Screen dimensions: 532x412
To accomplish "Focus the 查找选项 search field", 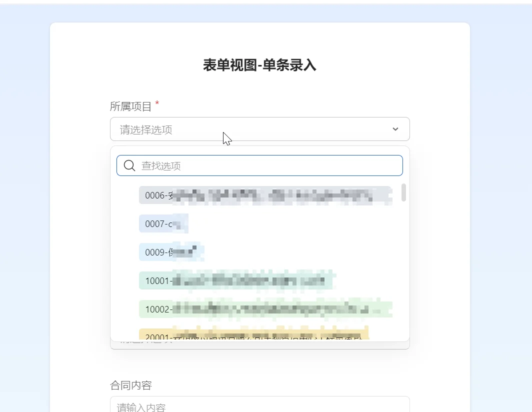I will pos(259,165).
